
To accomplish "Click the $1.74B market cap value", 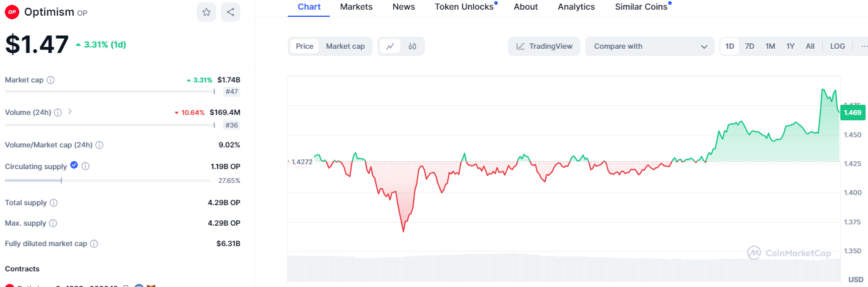I will [x=229, y=80].
